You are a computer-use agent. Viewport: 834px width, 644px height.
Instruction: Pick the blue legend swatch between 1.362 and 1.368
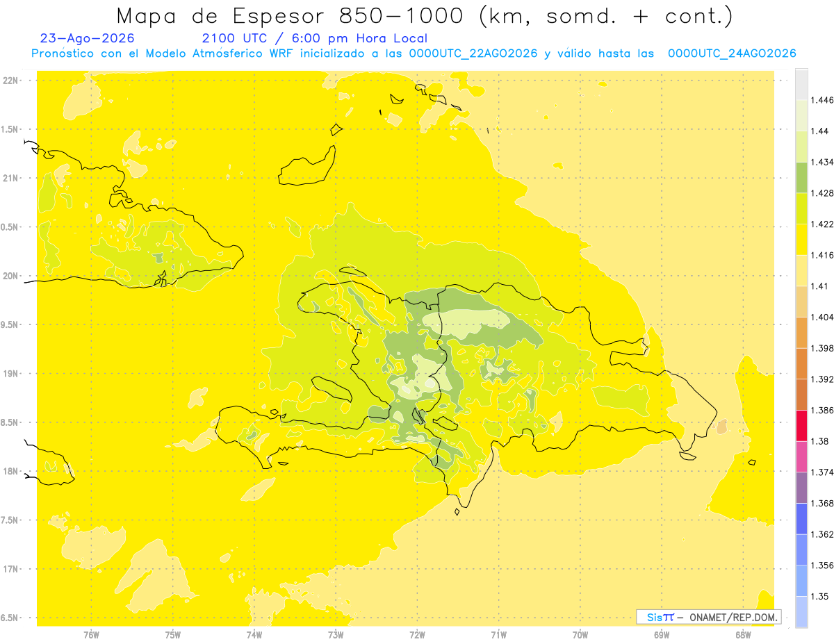pos(801,518)
